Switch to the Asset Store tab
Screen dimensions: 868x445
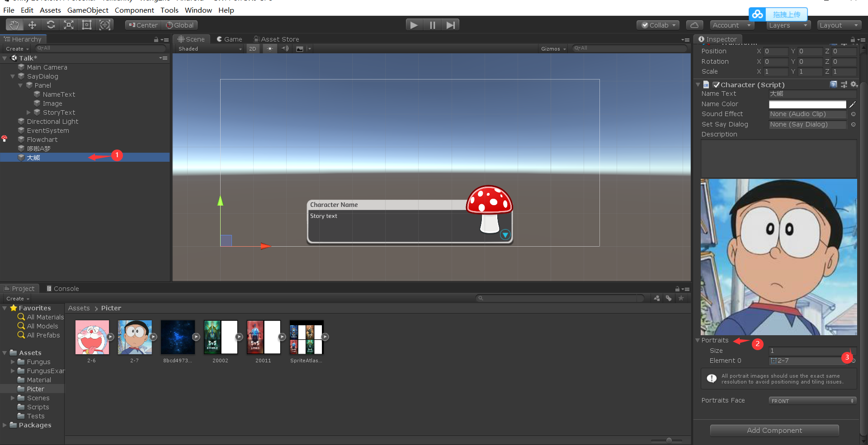(x=276, y=39)
